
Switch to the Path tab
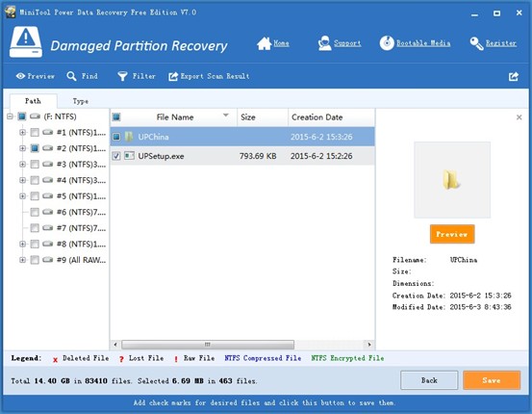(33, 101)
